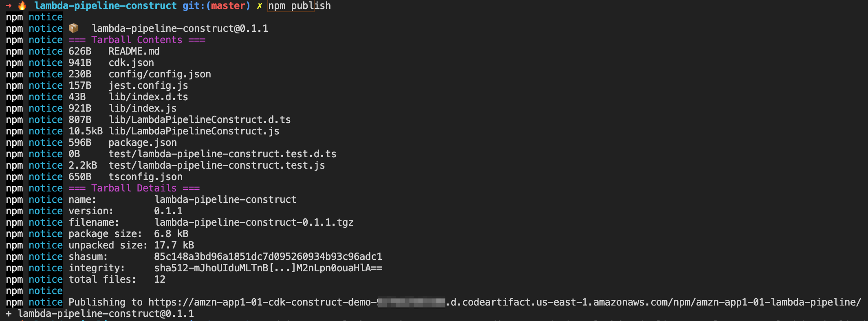Click the README.md file entry

tap(134, 51)
